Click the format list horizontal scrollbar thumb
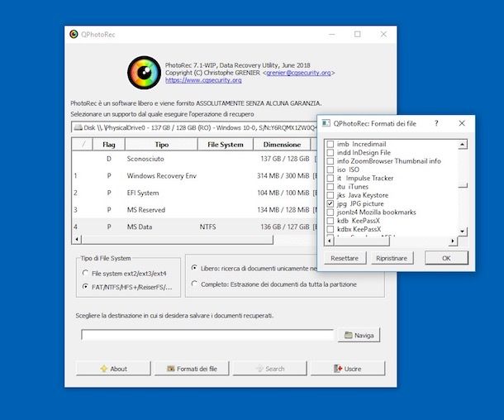The image size is (504, 420). tap(361, 241)
